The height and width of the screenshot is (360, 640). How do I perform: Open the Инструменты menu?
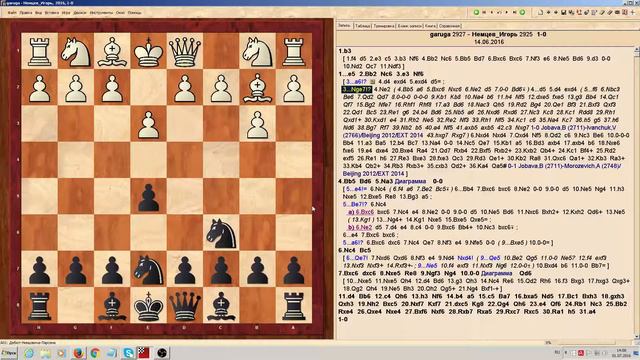pyautogui.click(x=101, y=13)
